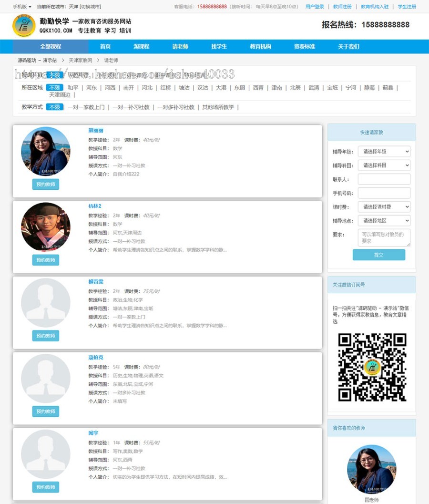
Task: Click the 教师注册 link
Action: pyautogui.click(x=342, y=6)
